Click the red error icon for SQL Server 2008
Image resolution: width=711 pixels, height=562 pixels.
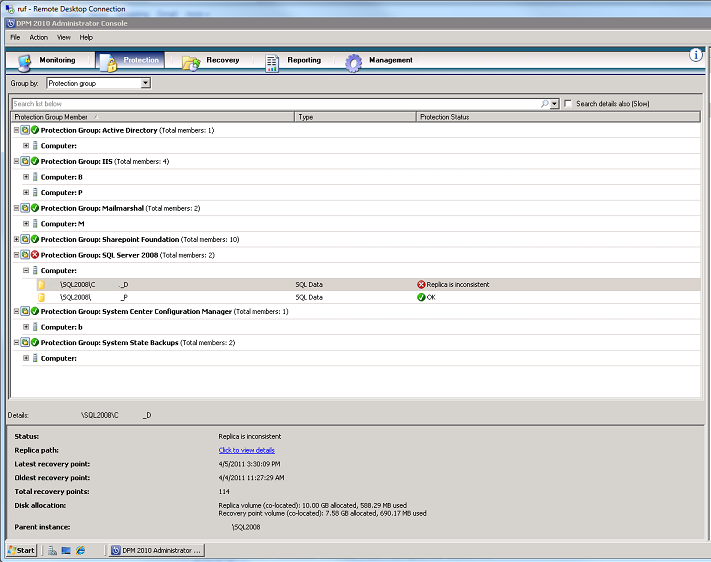pyautogui.click(x=35, y=255)
